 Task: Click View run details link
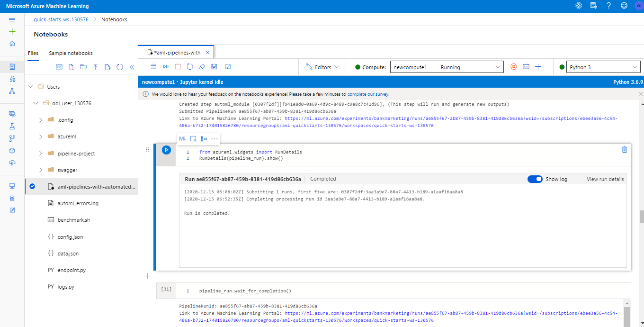coord(605,179)
